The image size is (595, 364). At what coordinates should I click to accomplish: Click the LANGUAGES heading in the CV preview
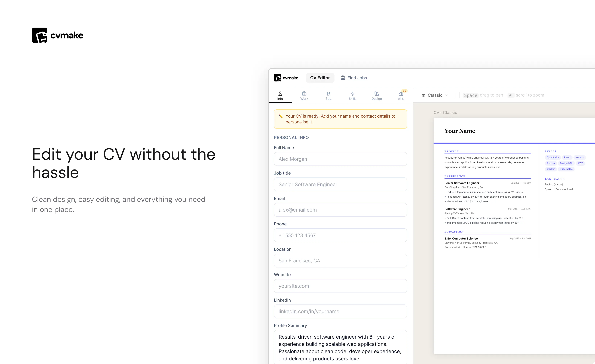coord(554,179)
